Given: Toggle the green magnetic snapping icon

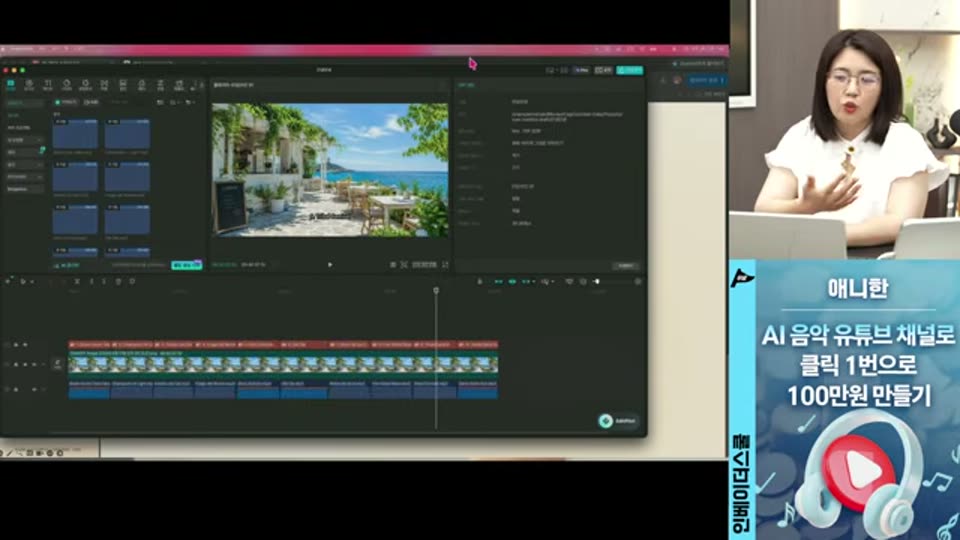Looking at the screenshot, I should pyautogui.click(x=512, y=282).
